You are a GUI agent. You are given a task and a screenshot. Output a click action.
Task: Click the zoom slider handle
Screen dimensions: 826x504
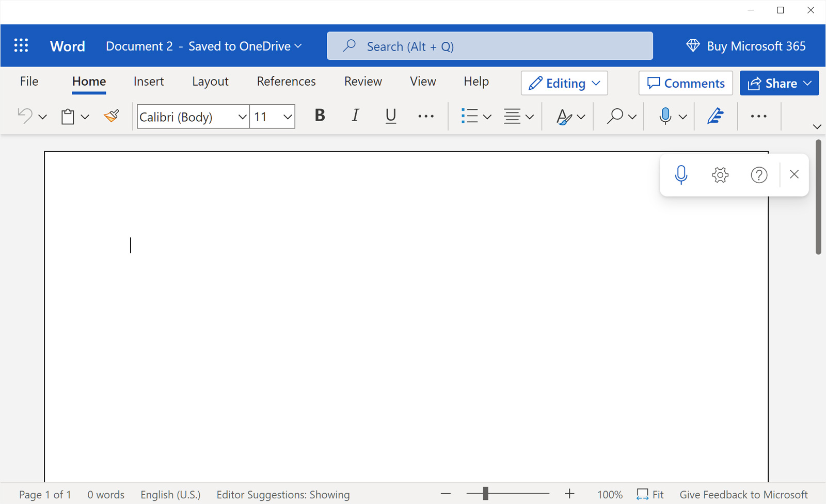(x=485, y=494)
